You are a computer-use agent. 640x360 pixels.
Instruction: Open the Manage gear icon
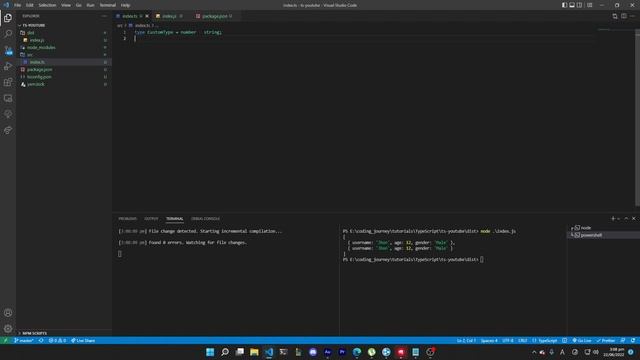(x=8, y=329)
